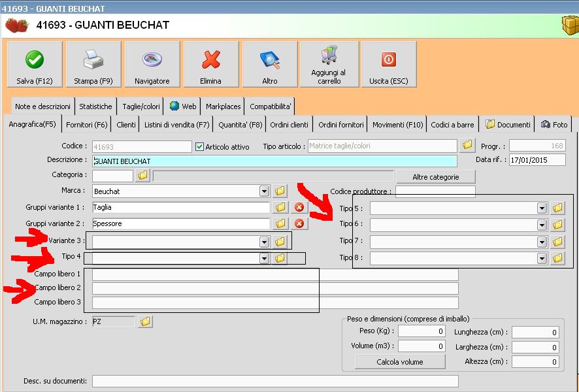579x392 pixels.
Task: Click the Campo libero 1 field
Action: click(275, 274)
